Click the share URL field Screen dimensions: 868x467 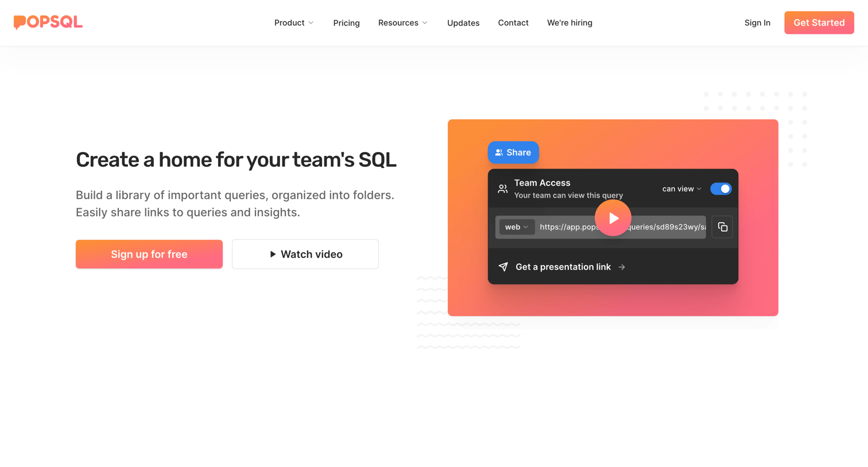pyautogui.click(x=600, y=227)
